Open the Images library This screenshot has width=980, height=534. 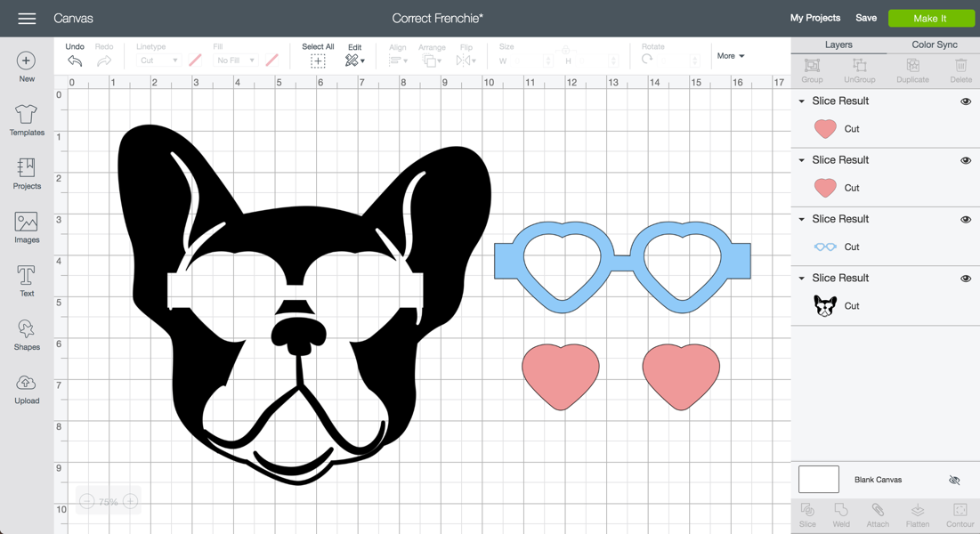27,227
